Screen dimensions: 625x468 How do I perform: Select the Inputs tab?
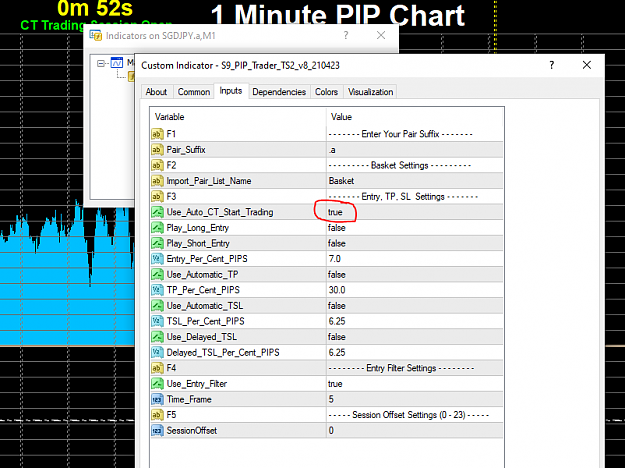click(231, 91)
